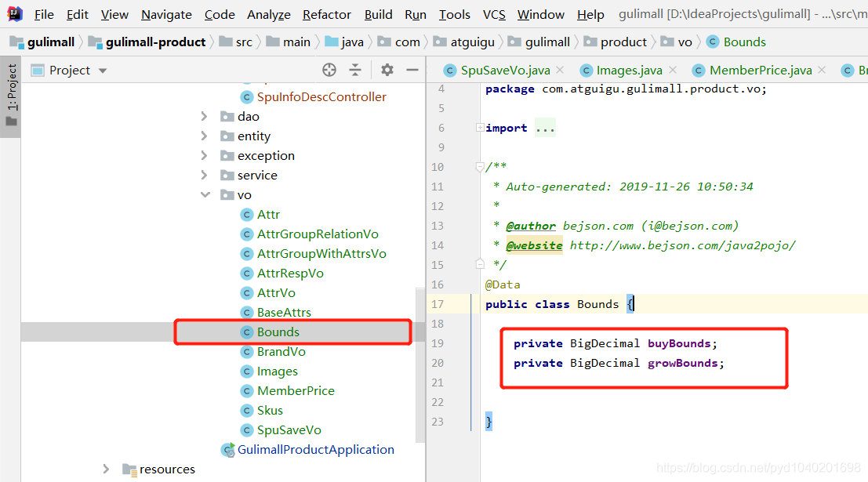Open Project panel settings gear

(x=387, y=70)
